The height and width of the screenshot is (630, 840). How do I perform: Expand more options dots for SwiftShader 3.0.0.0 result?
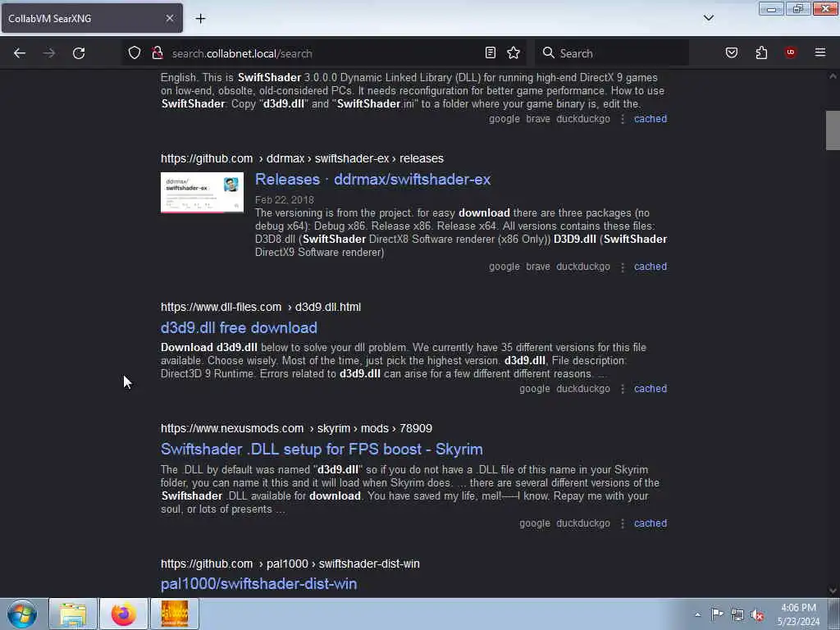tap(623, 119)
